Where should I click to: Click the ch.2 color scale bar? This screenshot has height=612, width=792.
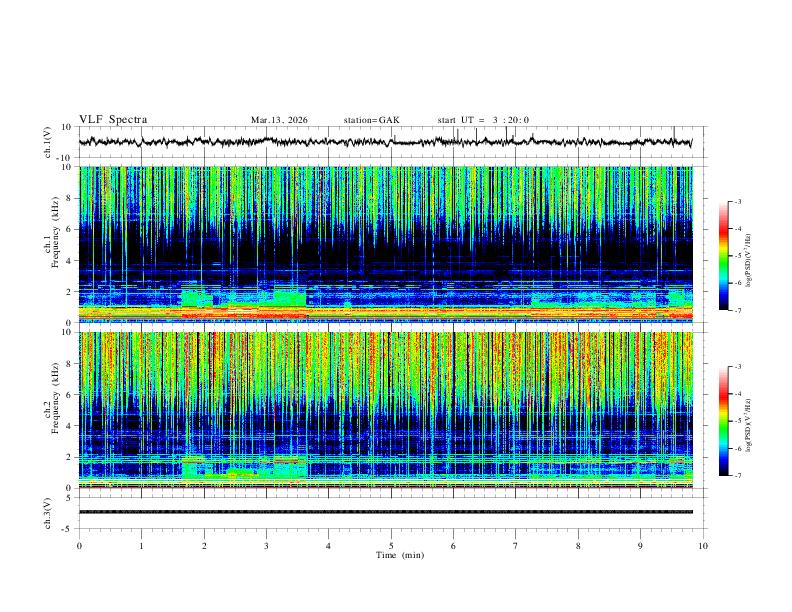(724, 421)
